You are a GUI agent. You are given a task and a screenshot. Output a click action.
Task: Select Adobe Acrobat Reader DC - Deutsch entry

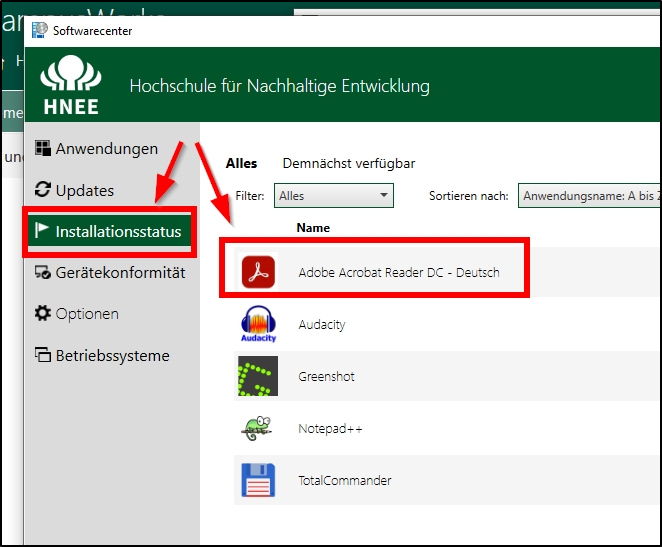(x=398, y=272)
